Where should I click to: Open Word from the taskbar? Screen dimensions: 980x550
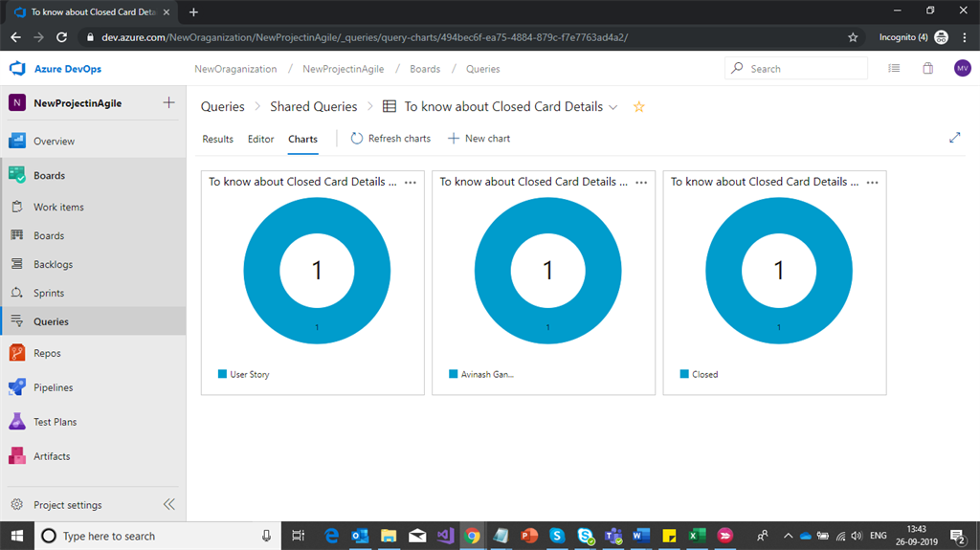640,536
